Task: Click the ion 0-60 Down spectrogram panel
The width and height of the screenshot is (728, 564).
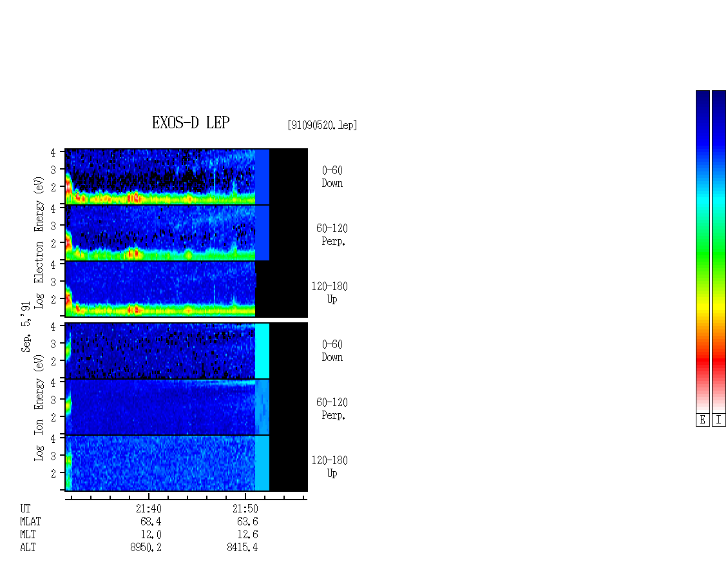Action: (x=186, y=351)
